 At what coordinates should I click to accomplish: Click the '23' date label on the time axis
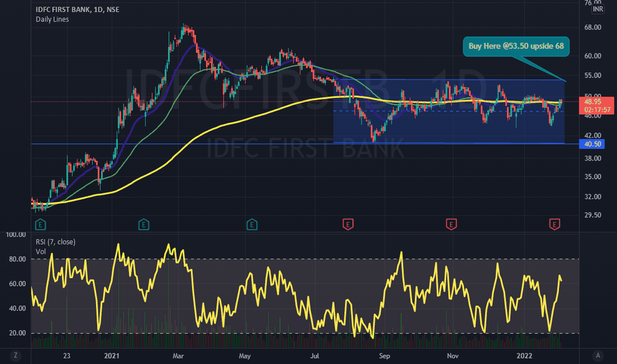pyautogui.click(x=66, y=356)
